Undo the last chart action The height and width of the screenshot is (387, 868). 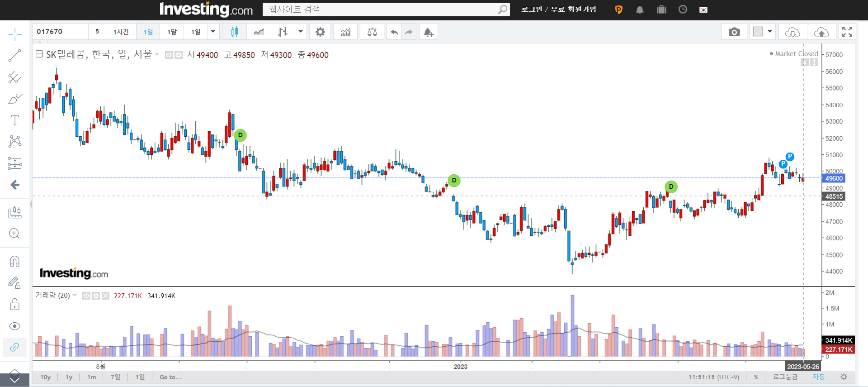(x=394, y=32)
